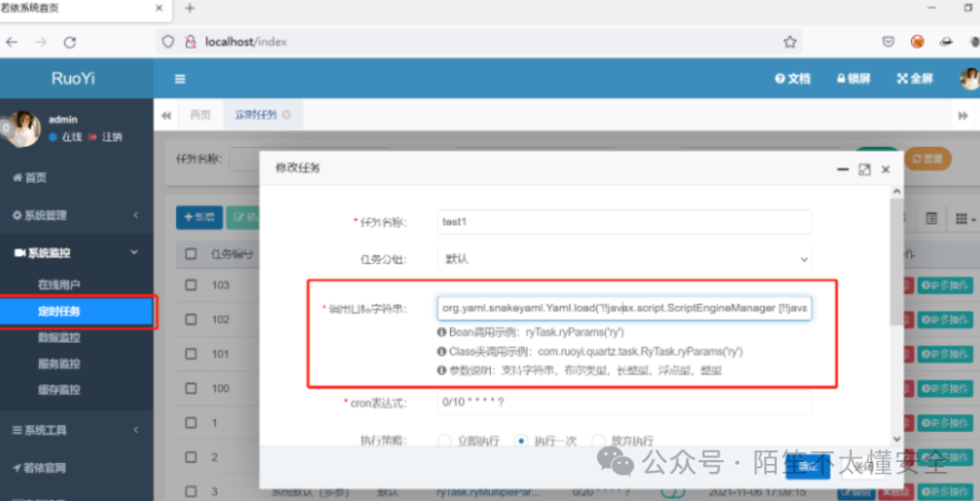Expand 系统工具 sidebar menu
Image resolution: width=980 pixels, height=501 pixels.
[x=76, y=430]
